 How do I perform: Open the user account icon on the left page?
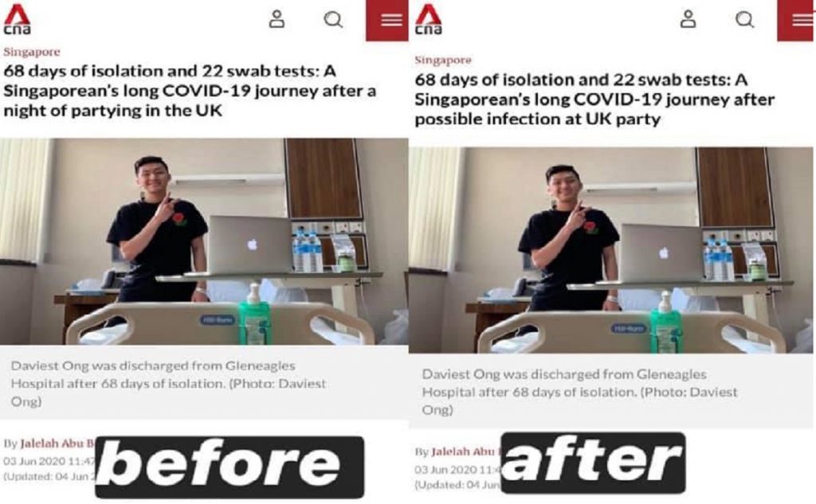pos(277,19)
